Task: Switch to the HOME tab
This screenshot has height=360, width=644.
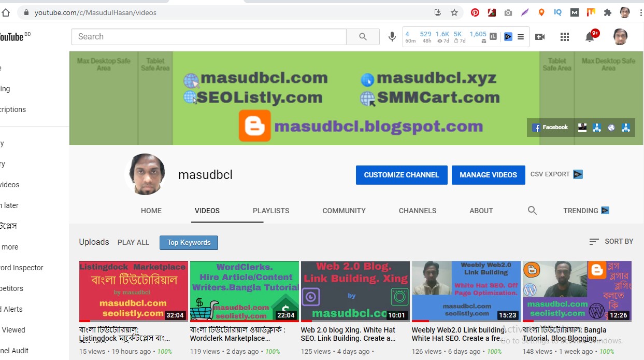Action: (x=151, y=211)
